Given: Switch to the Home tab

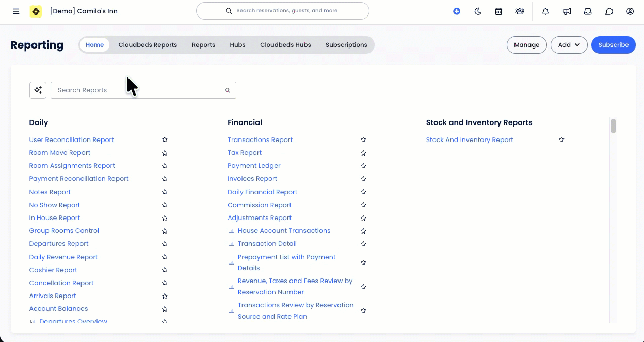Looking at the screenshot, I should (94, 45).
